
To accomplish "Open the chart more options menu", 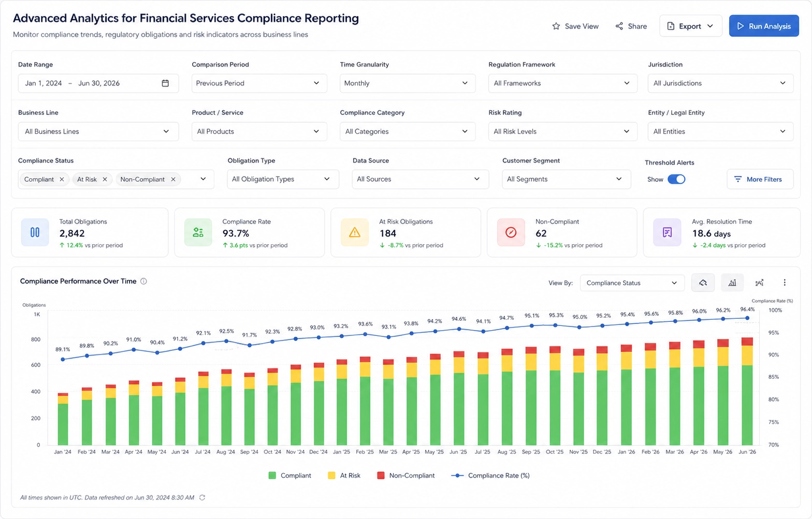I will click(785, 283).
